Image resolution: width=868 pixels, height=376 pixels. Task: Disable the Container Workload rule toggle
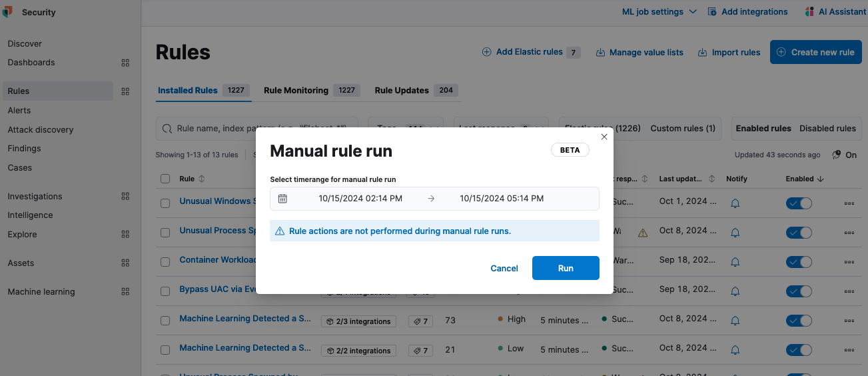point(799,261)
